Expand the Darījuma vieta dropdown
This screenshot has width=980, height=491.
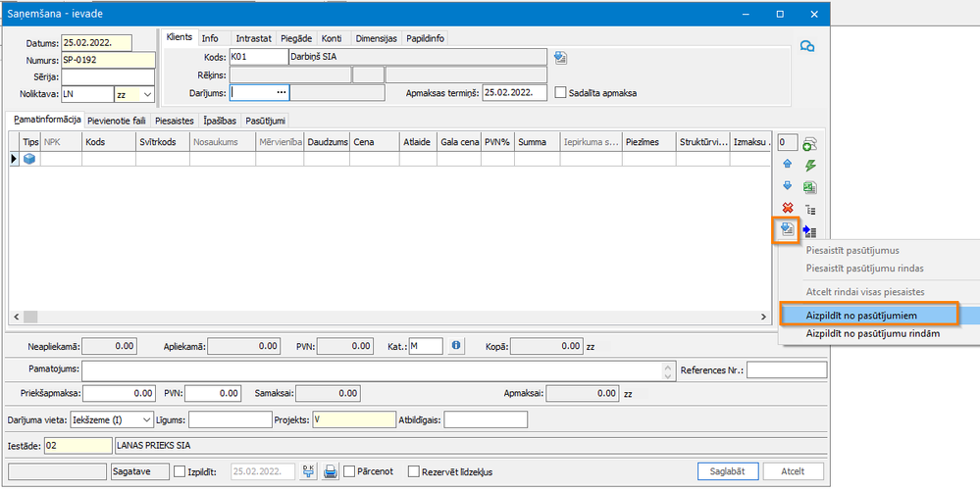(x=147, y=419)
